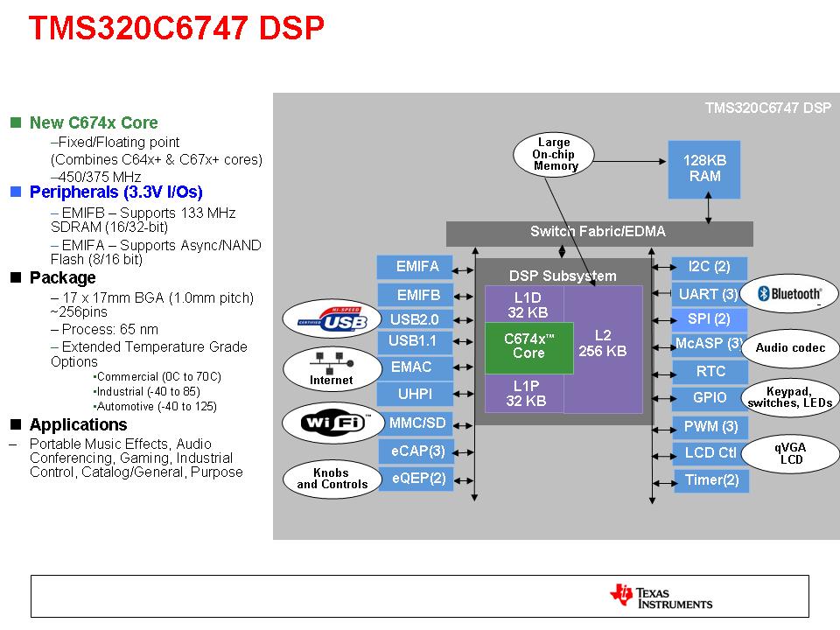The width and height of the screenshot is (840, 630).
Task: Enable the PWM (3) block
Action: 711,428
